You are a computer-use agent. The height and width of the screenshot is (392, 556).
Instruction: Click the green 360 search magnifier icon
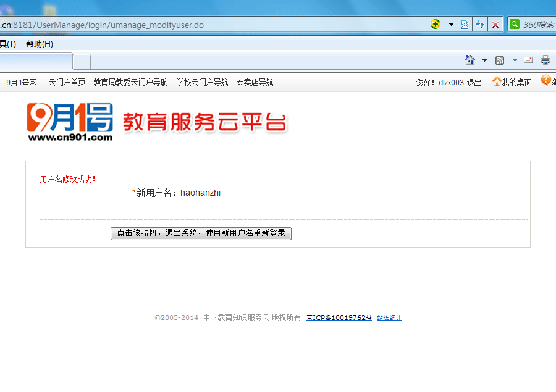pyautogui.click(x=514, y=25)
